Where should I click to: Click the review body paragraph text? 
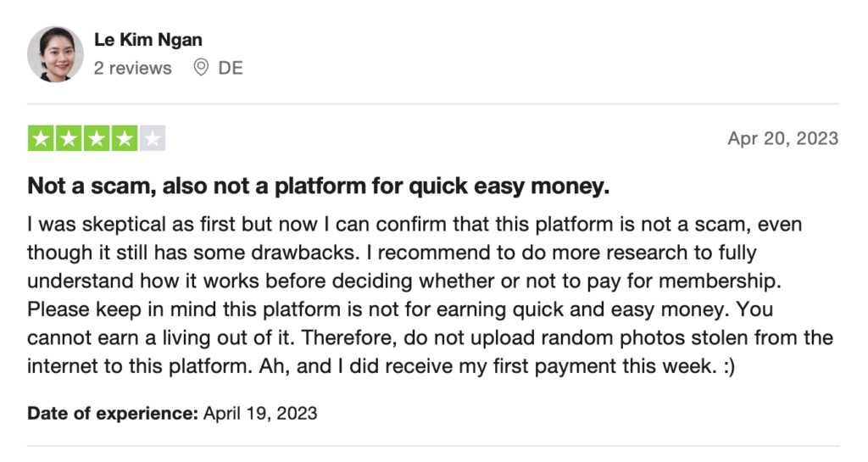coord(430,295)
